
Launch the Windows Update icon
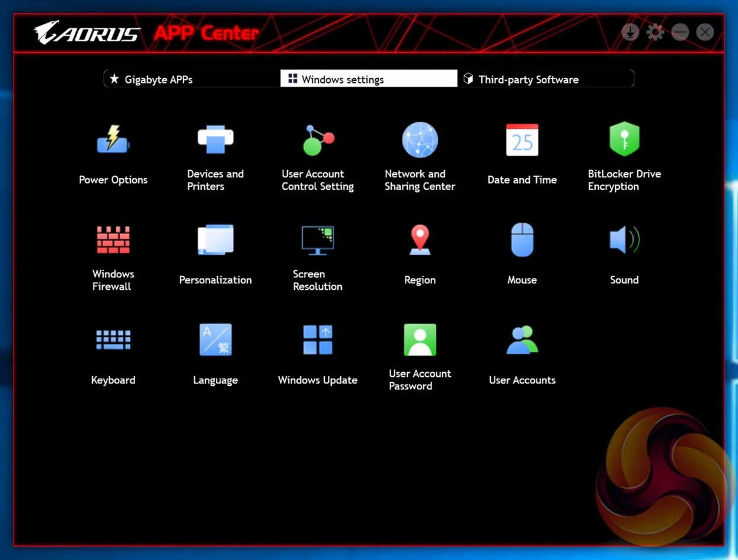coord(318,340)
